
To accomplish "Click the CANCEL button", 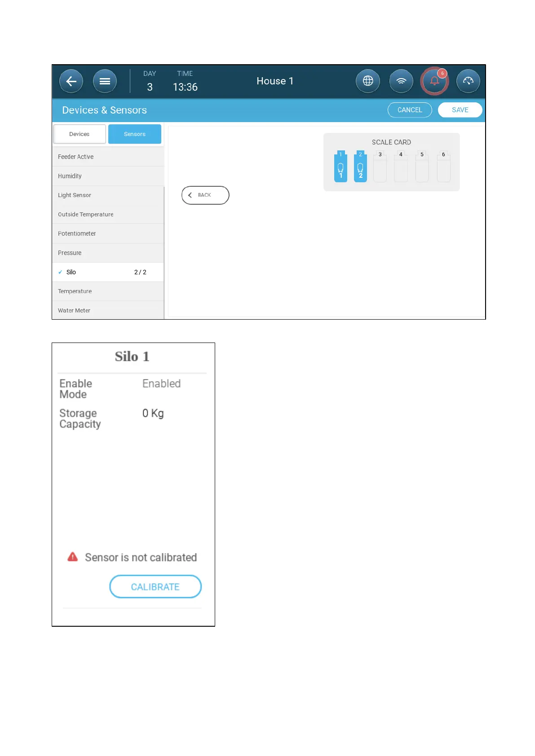I will (410, 110).
